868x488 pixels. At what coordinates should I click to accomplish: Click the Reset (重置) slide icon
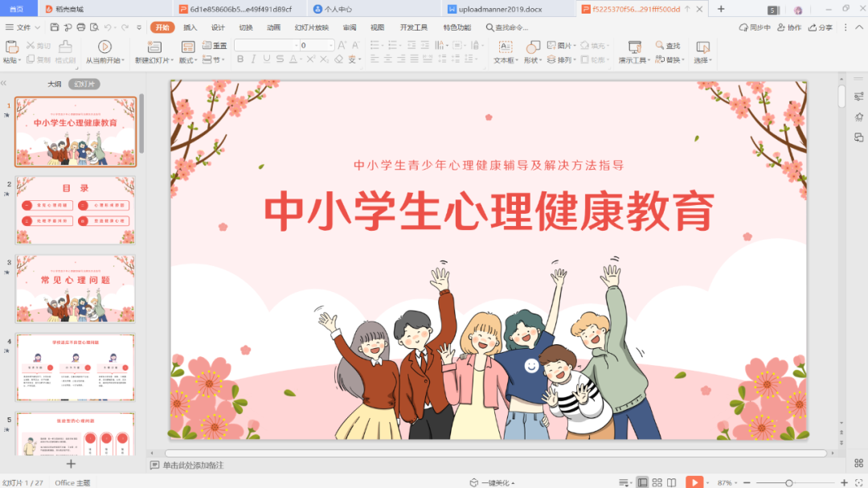pyautogui.click(x=207, y=45)
